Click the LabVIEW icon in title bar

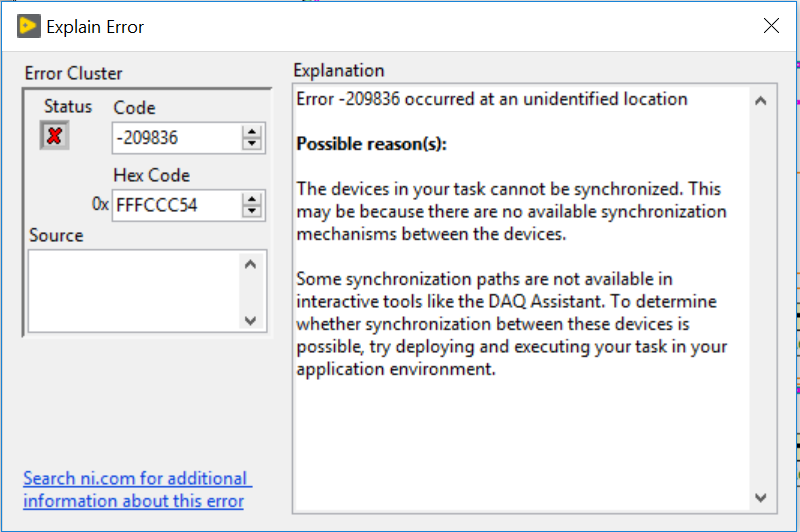pyautogui.click(x=28, y=27)
